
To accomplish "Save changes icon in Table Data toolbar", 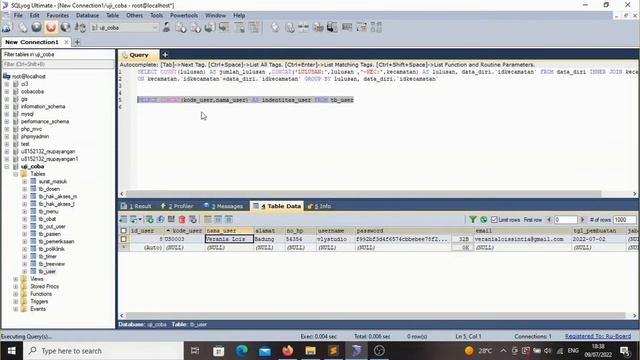I will [x=171, y=220].
